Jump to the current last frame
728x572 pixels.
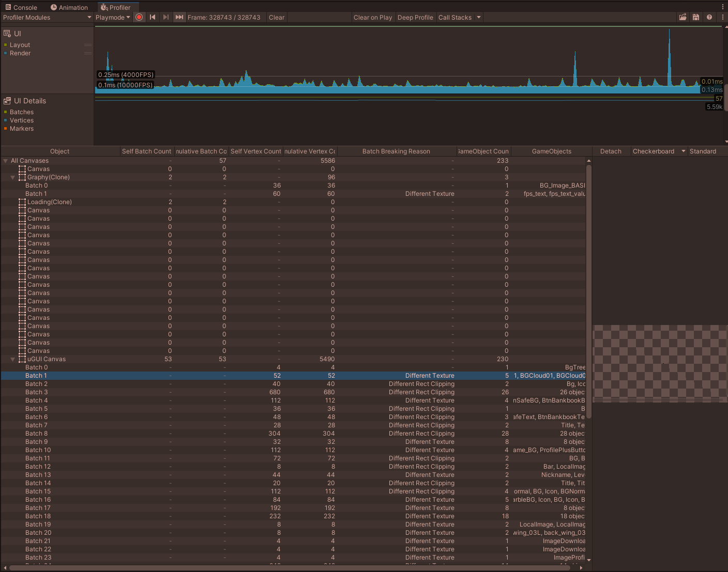179,17
